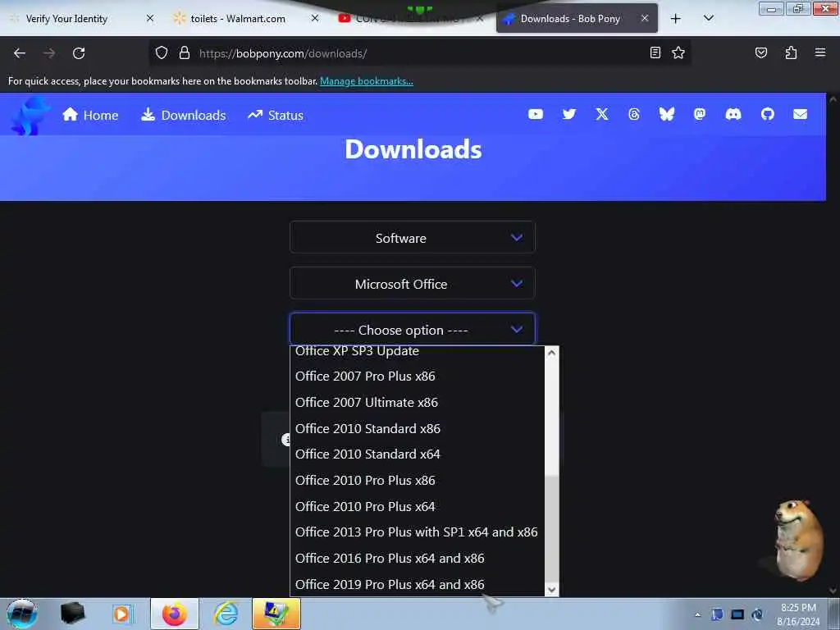
Task: Open the Action Center taskbar program icon
Action: [276, 614]
